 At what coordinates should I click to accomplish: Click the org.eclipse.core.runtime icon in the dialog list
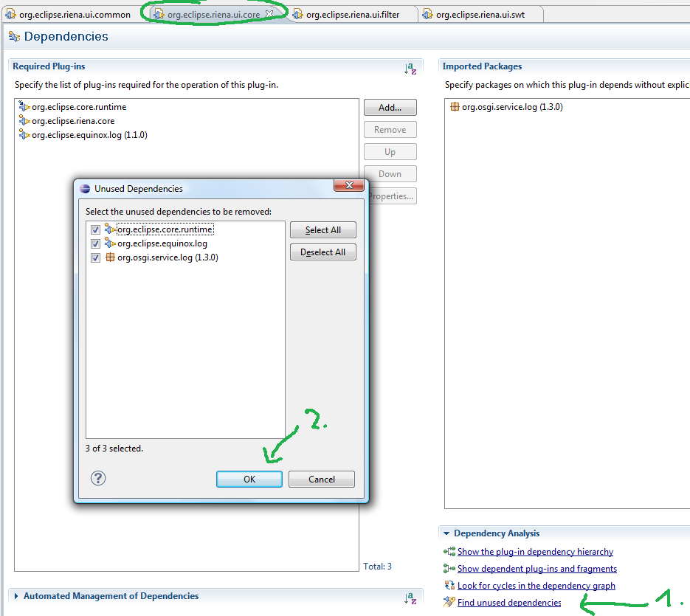(110, 229)
